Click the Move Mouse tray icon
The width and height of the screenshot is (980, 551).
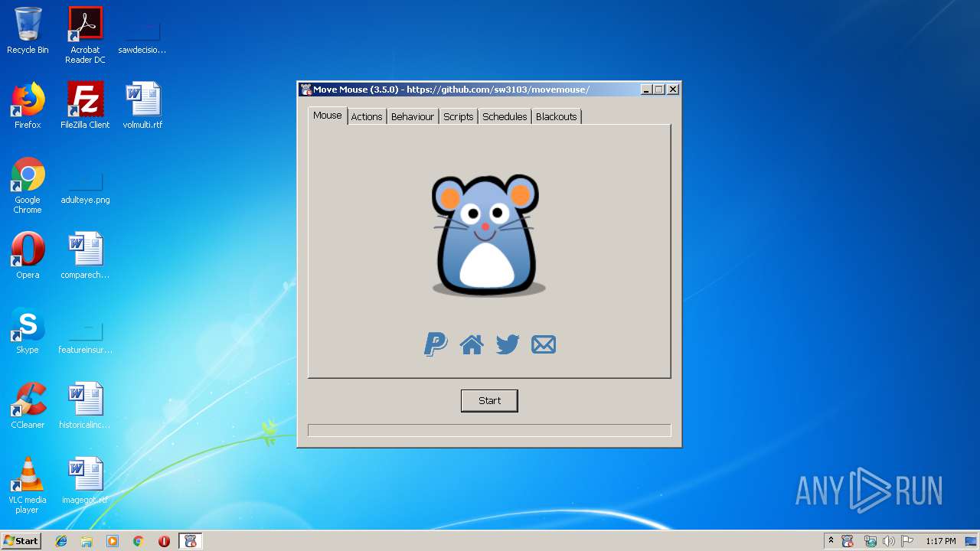tap(848, 541)
